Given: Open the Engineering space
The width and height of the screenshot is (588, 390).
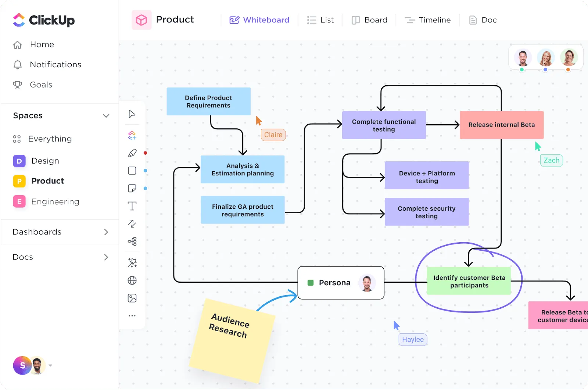Looking at the screenshot, I should (x=55, y=201).
